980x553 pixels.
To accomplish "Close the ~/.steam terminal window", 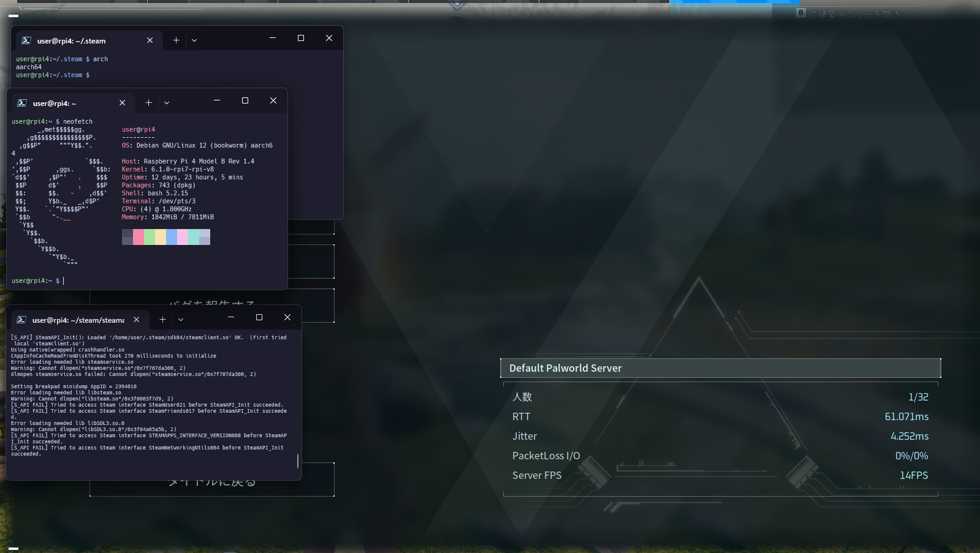I will 329,38.
